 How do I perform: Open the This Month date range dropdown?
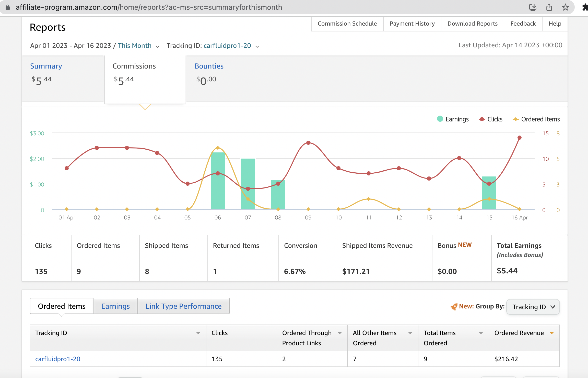coord(139,46)
